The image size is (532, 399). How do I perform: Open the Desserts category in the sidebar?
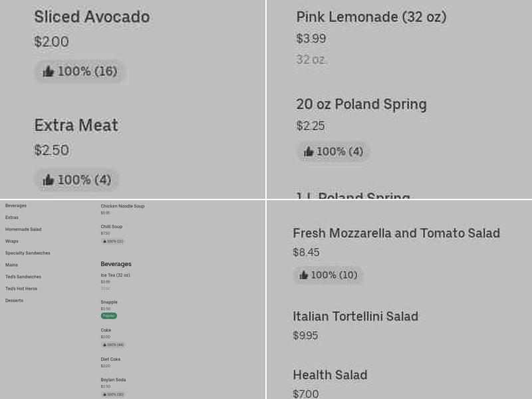tap(15, 300)
